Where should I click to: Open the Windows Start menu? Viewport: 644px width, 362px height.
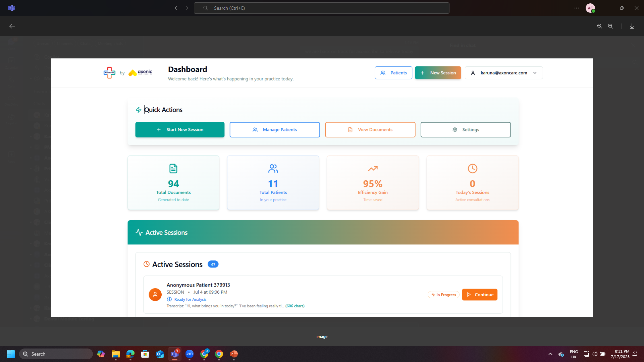click(11, 354)
